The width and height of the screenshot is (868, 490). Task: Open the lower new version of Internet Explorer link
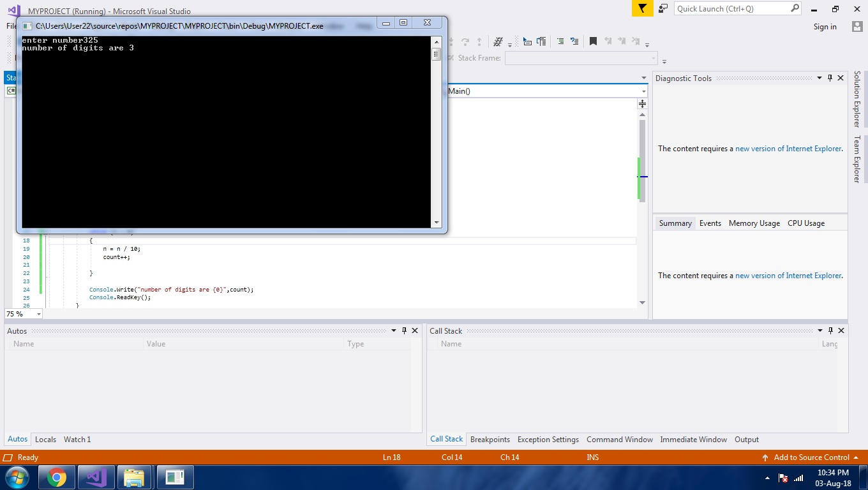(x=788, y=276)
